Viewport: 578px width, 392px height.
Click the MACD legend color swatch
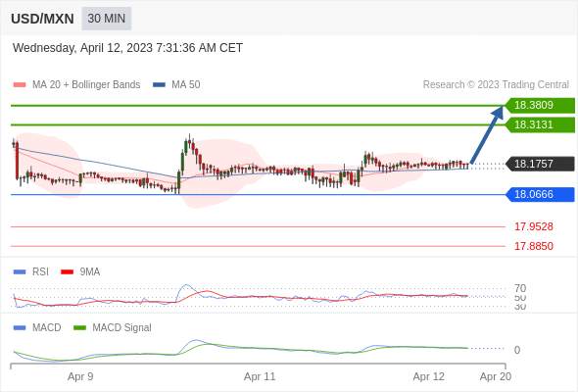[20, 328]
